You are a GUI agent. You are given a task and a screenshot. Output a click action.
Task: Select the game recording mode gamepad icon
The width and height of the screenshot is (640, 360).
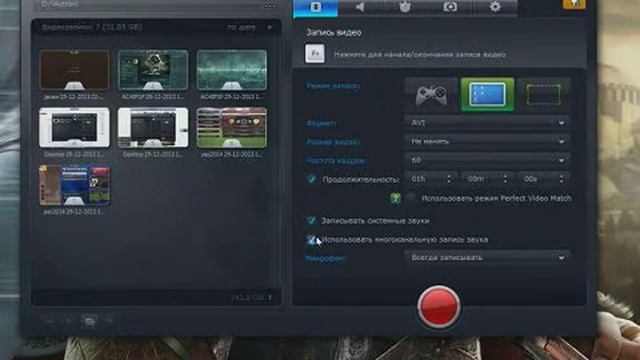click(x=431, y=94)
